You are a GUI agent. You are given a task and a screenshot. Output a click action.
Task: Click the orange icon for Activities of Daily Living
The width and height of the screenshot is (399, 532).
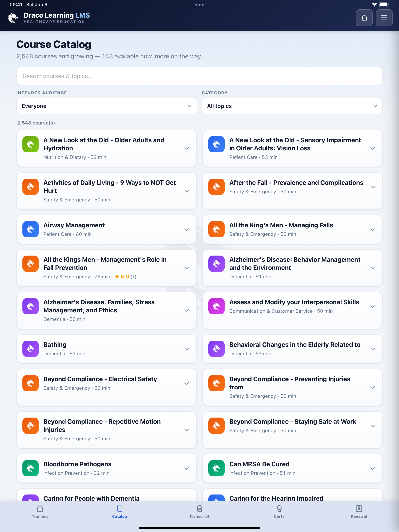[x=31, y=187]
